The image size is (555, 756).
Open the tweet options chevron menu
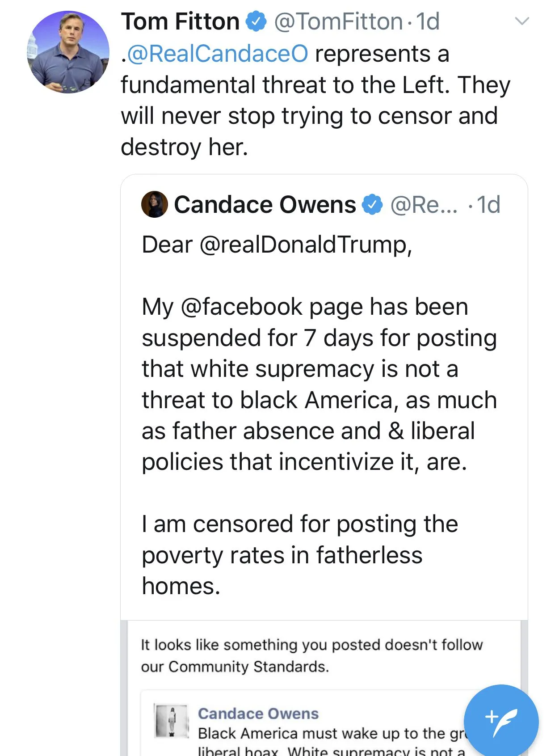522,21
